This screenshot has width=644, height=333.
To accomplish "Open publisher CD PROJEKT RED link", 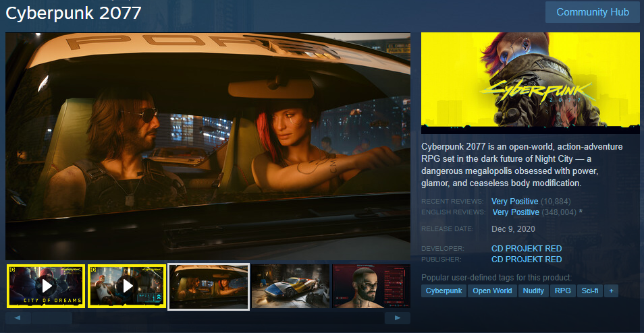I will (x=527, y=259).
